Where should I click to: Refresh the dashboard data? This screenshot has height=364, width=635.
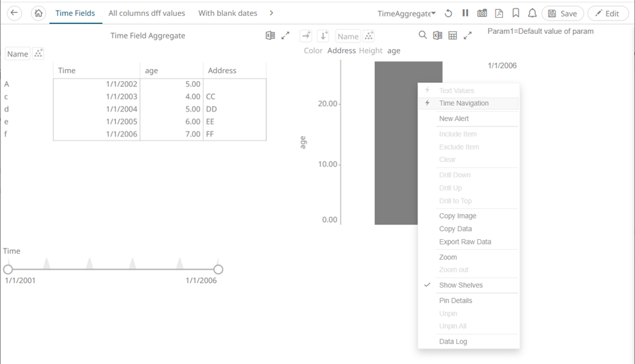point(448,13)
